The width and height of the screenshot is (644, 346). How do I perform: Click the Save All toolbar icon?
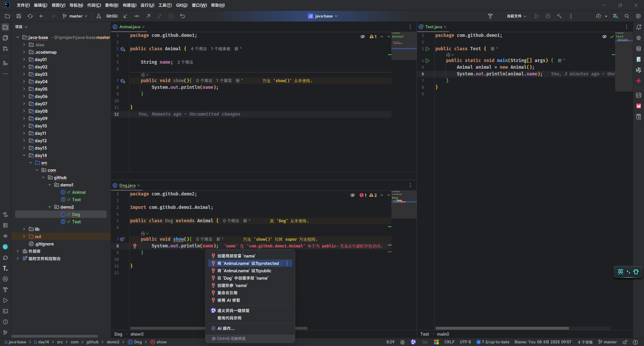click(x=19, y=16)
